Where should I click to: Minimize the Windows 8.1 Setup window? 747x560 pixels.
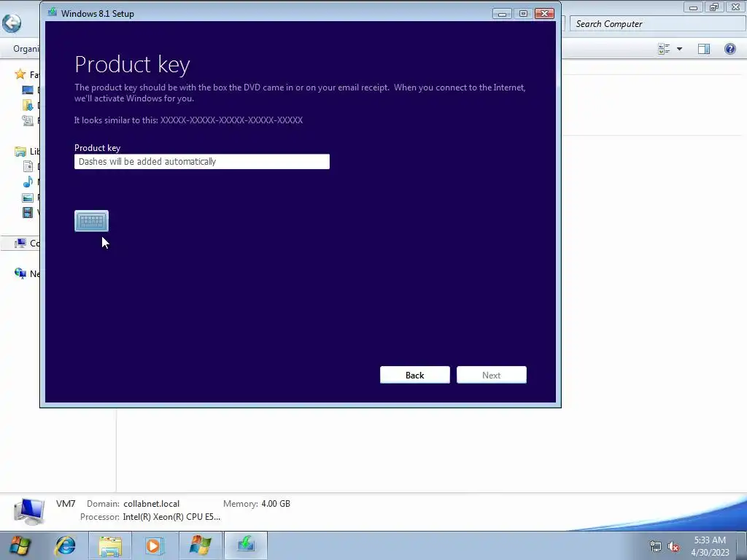pos(502,13)
